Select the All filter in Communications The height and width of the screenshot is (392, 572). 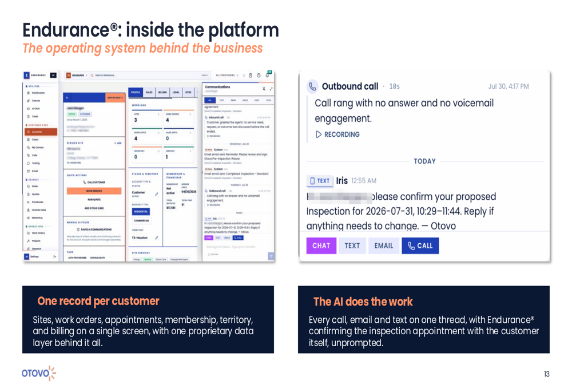(210, 100)
